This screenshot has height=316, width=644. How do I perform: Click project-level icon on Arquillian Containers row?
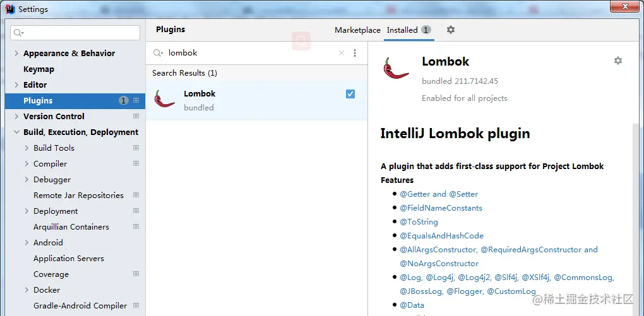pyautogui.click(x=136, y=226)
